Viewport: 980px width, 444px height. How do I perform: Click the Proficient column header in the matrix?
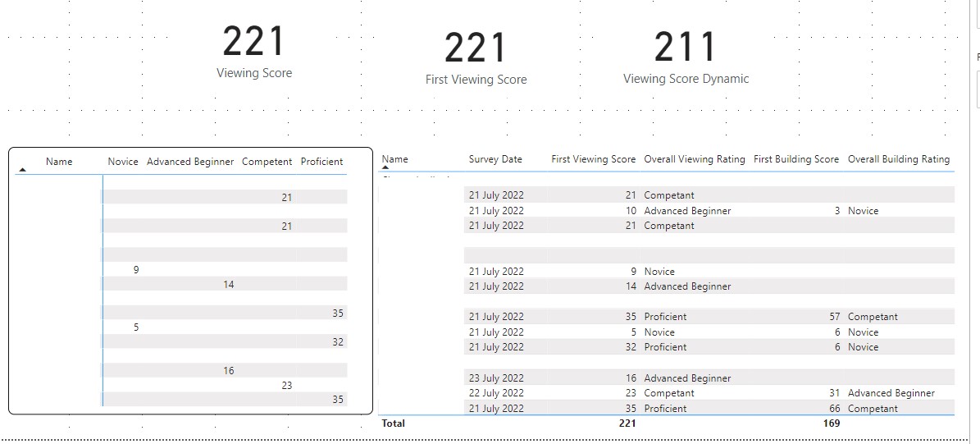point(321,162)
